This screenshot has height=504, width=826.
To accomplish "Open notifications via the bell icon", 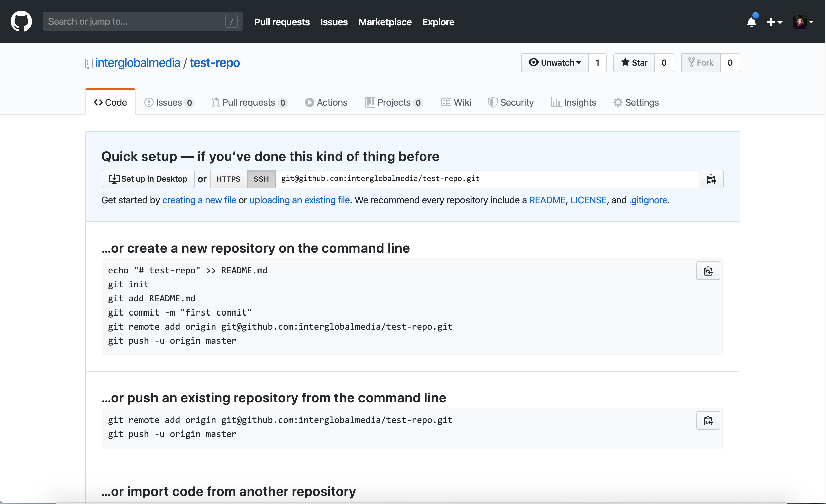I will coord(751,22).
